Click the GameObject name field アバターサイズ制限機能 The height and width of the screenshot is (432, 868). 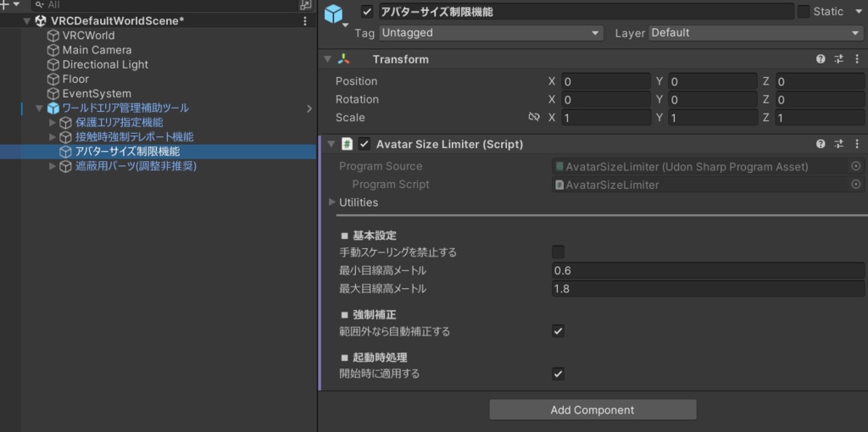(x=587, y=12)
